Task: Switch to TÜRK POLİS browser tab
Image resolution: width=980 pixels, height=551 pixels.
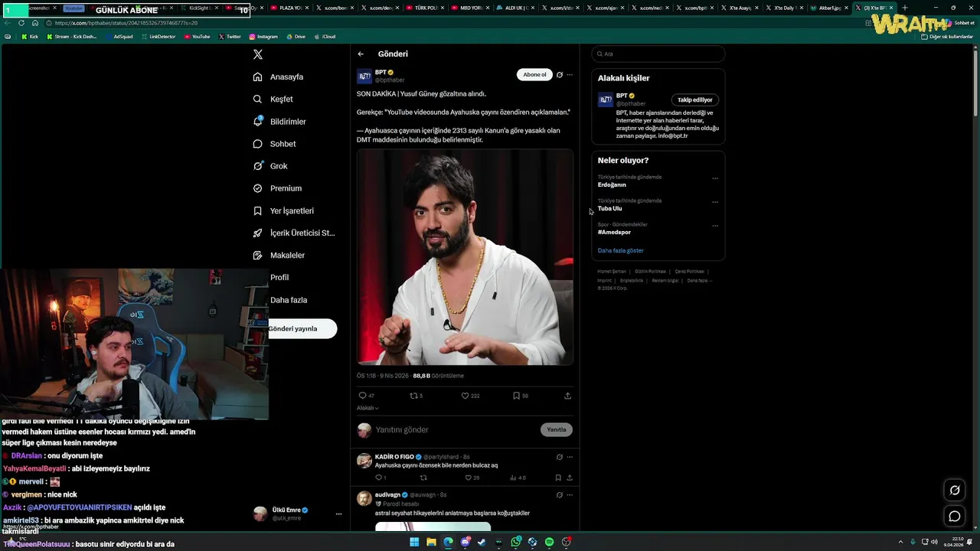Action: pos(424,8)
